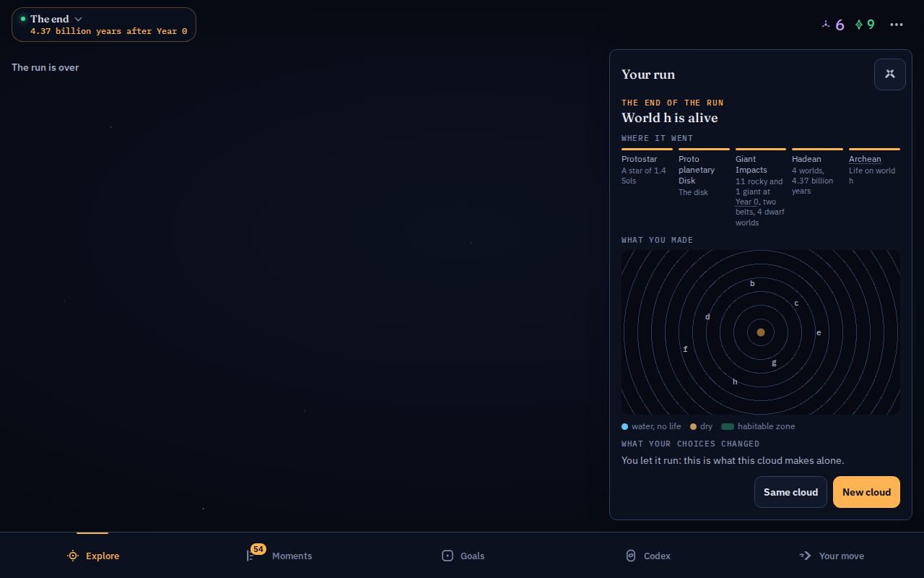
Task: Select the Proto planetary Disk stage
Action: tap(704, 174)
